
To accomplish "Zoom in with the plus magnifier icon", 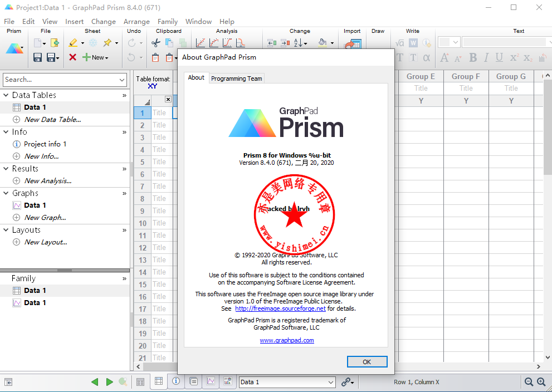I will [x=541, y=382].
